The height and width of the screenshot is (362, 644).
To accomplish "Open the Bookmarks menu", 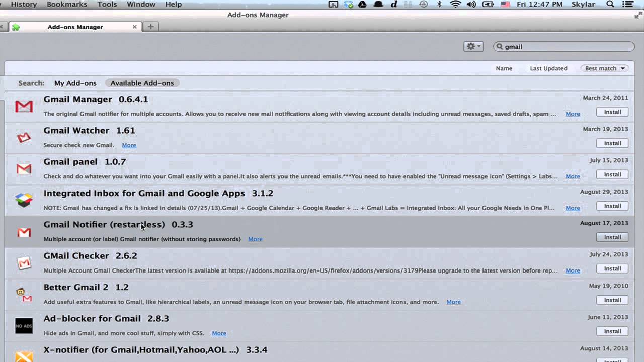I will [x=67, y=4].
